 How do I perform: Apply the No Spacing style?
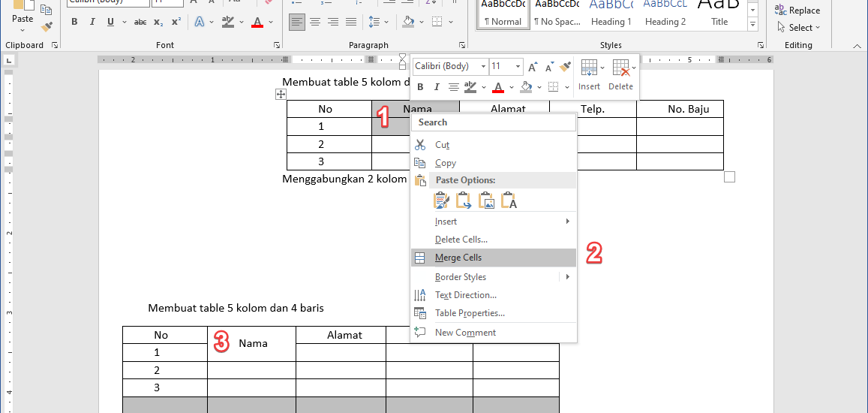click(x=557, y=15)
